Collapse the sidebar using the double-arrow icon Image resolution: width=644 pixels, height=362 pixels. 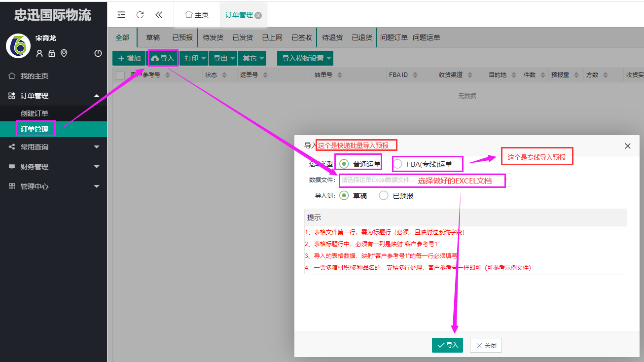point(159,15)
